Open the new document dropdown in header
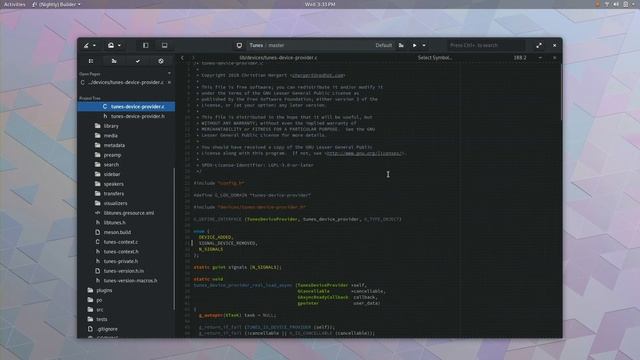The width and height of the screenshot is (640, 360). point(114,45)
